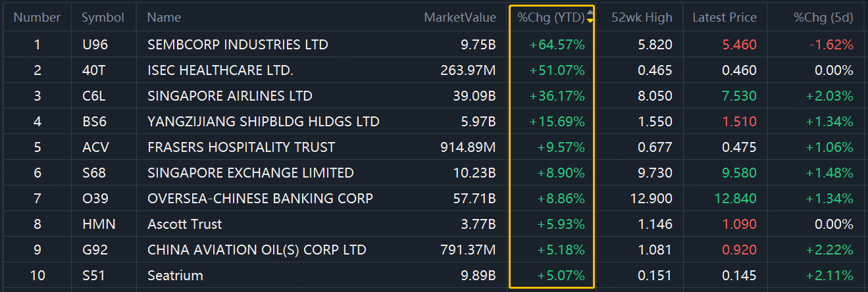Image resolution: width=868 pixels, height=292 pixels.
Task: Select SINGAPORE EXCHANGE LIMITED name
Action: pos(251,173)
